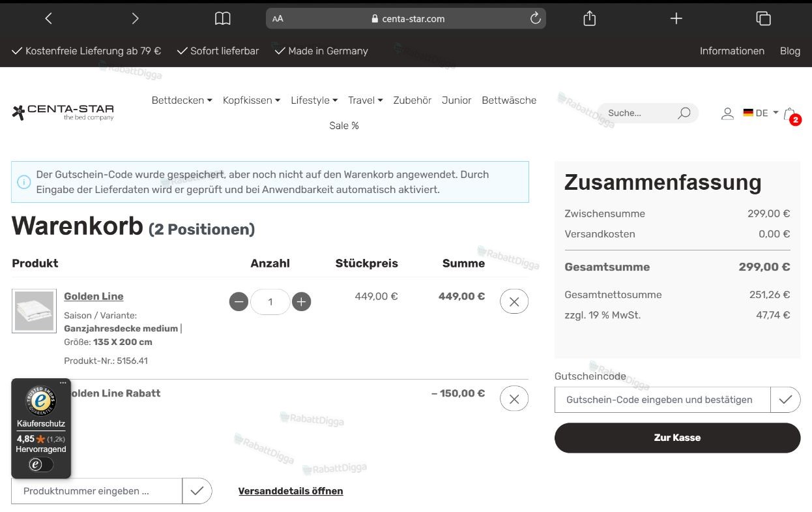Viewport: 812px width, 512px height.
Task: Click the Produktnummer eingeben field
Action: [x=96, y=491]
